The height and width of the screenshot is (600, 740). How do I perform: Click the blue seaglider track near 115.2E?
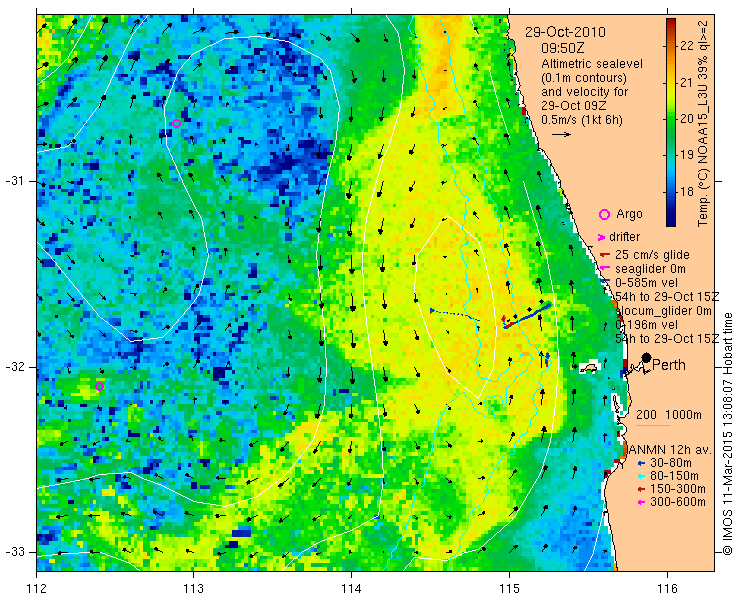pos(528,316)
